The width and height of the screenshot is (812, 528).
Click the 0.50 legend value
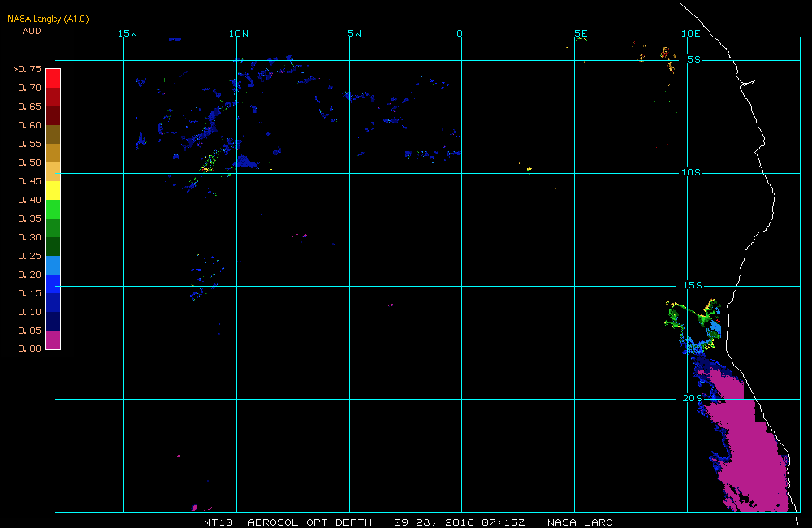[x=29, y=162]
